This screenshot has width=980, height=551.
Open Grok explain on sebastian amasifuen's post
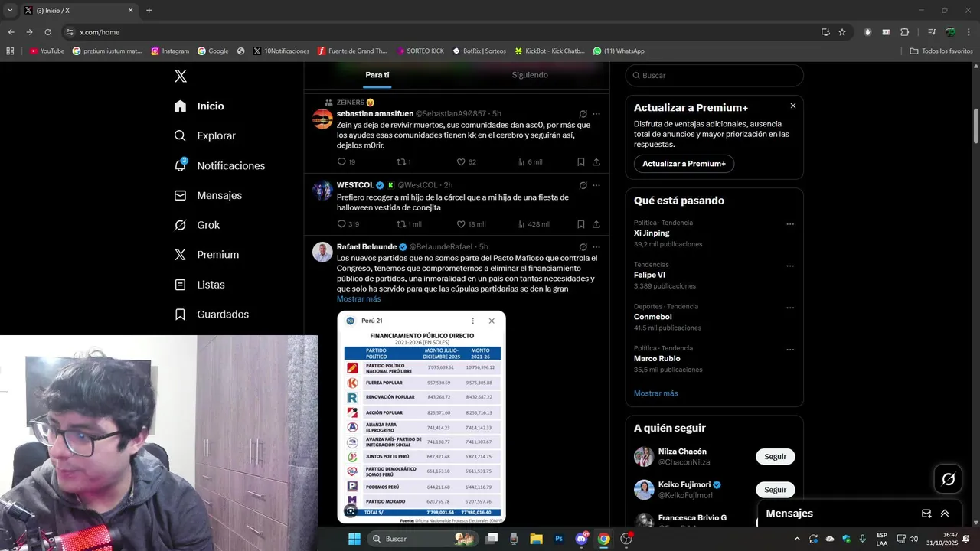pos(583,114)
